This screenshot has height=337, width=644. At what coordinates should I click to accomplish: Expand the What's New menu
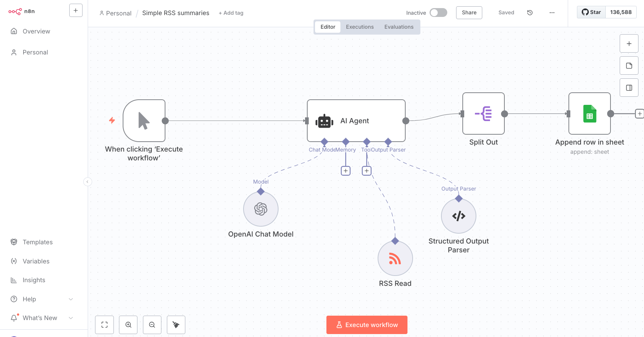pyautogui.click(x=42, y=318)
